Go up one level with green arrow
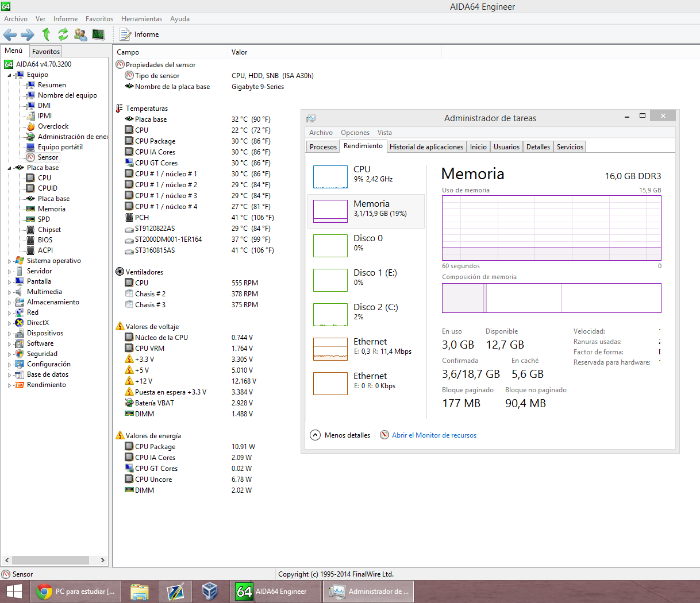This screenshot has height=603, width=700. point(46,34)
